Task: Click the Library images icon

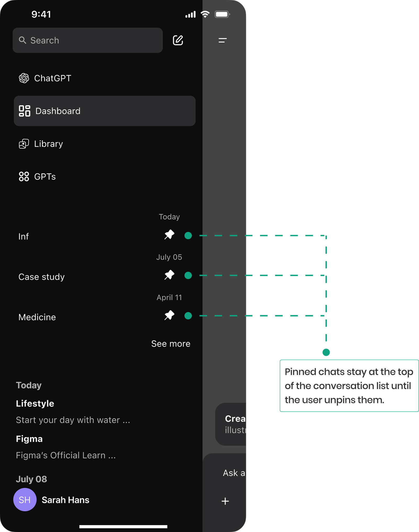Action: [24, 144]
